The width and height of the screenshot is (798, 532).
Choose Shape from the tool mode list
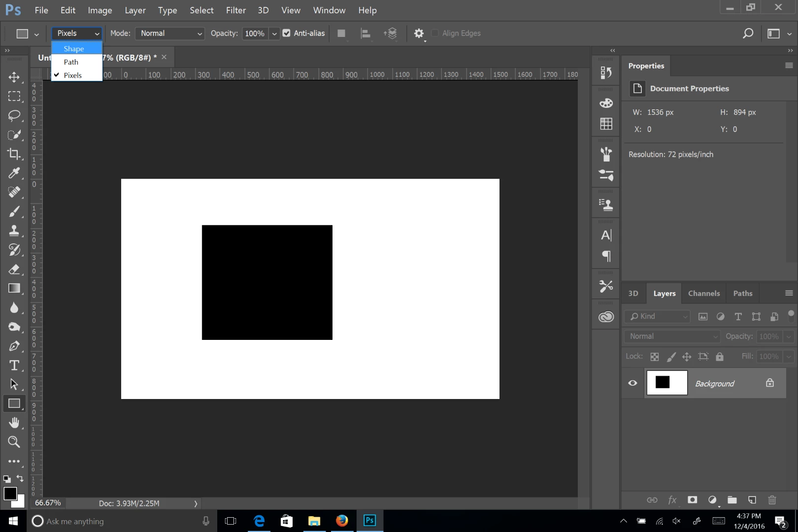click(x=77, y=49)
